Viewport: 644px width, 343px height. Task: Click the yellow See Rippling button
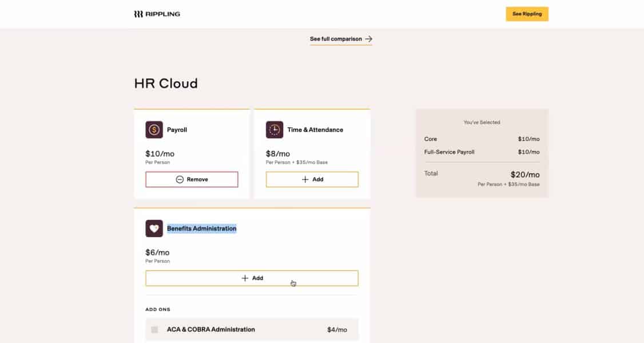(x=527, y=13)
